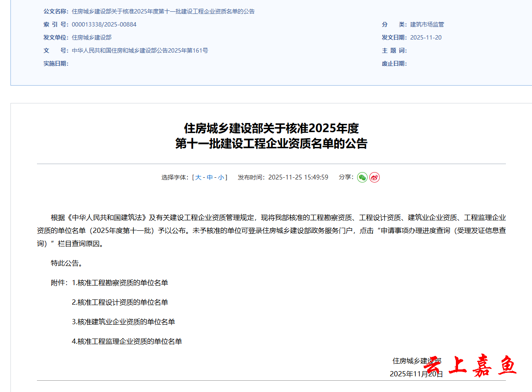Click the first body paragraph starting with 根据
Viewport: 532px width, 392px height.
[x=271, y=230]
